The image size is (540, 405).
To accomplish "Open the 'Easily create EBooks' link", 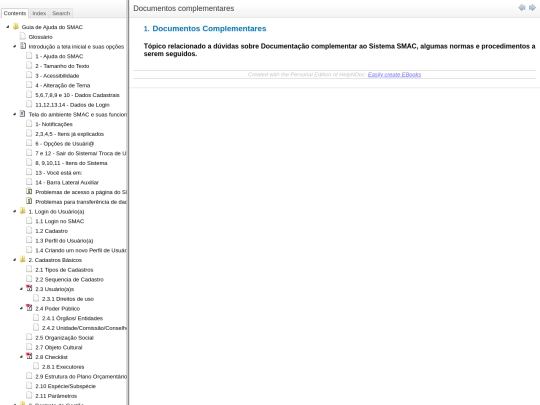I will 394,74.
